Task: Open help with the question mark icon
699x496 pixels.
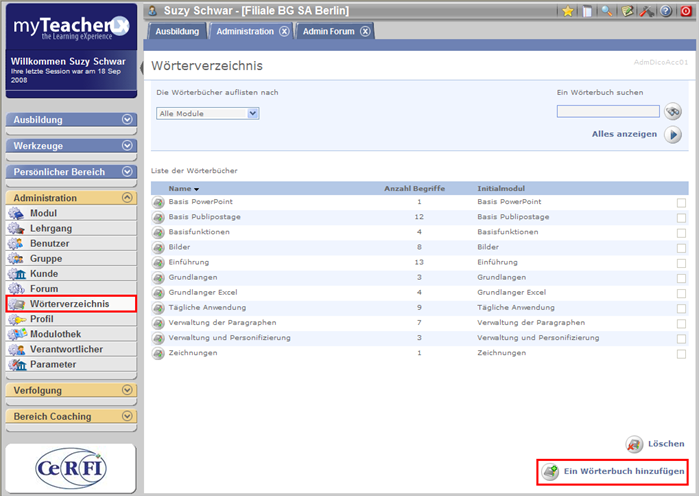Action: [666, 11]
